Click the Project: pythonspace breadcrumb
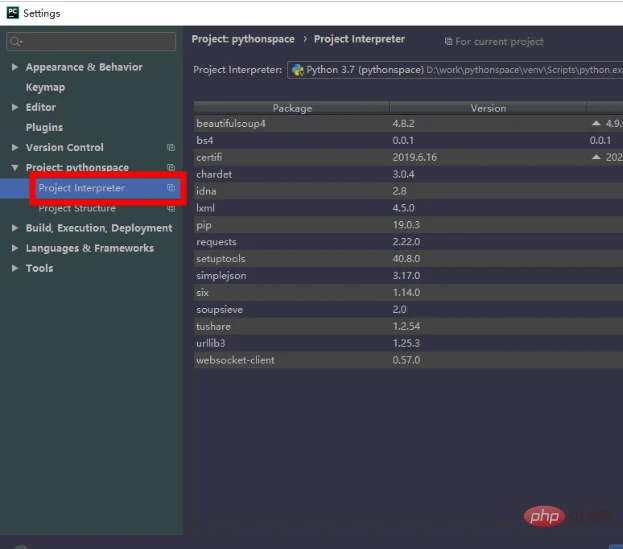Image resolution: width=623 pixels, height=549 pixels. click(x=243, y=39)
